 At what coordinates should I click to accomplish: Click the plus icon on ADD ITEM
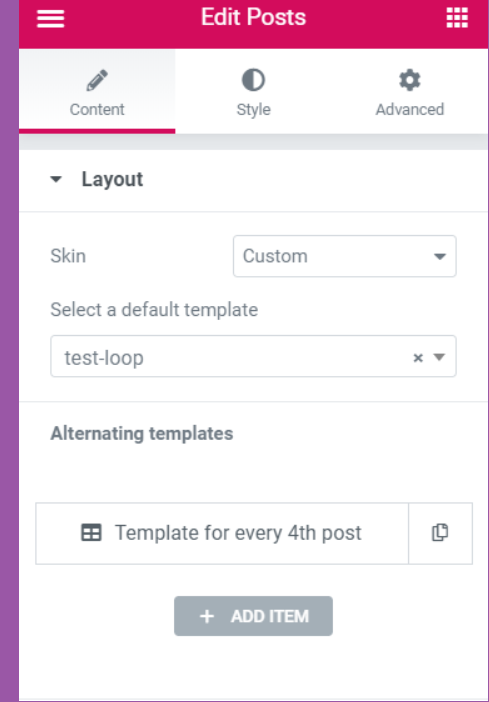[x=207, y=616]
